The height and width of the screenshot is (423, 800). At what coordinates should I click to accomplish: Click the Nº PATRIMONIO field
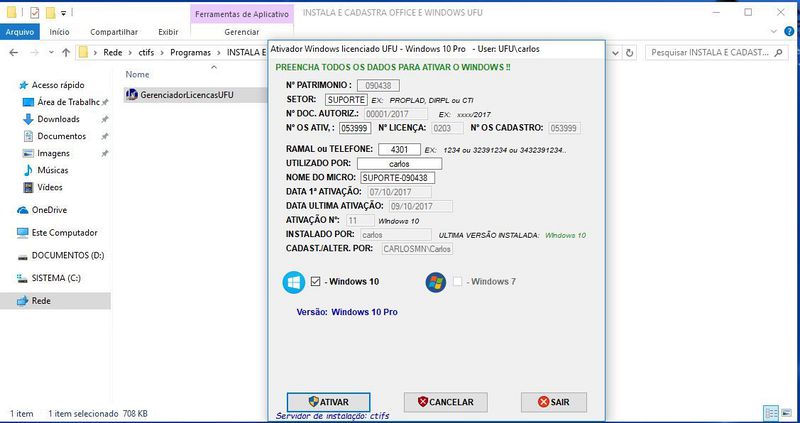[378, 85]
